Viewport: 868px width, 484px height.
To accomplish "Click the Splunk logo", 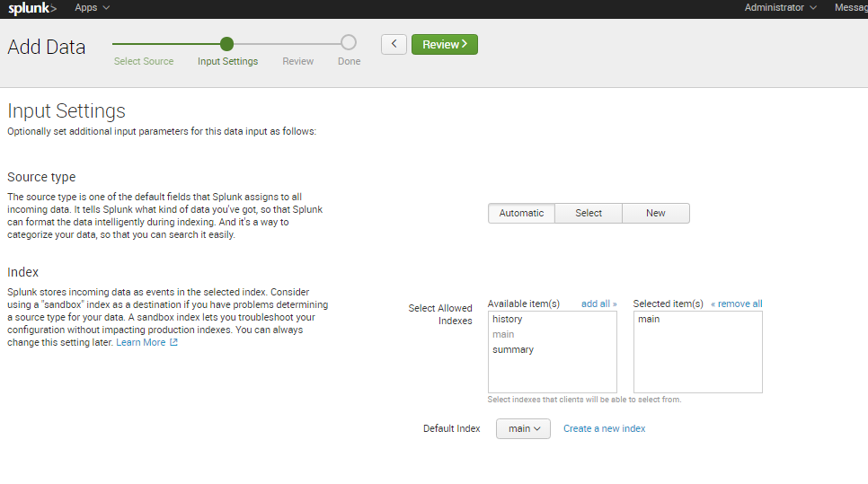I will click(x=32, y=8).
